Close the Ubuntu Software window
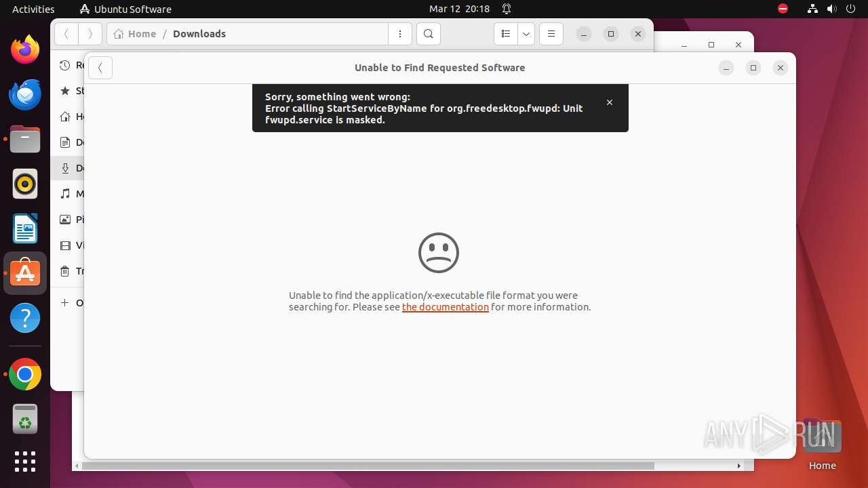Viewport: 868px width, 488px height. pyautogui.click(x=781, y=68)
